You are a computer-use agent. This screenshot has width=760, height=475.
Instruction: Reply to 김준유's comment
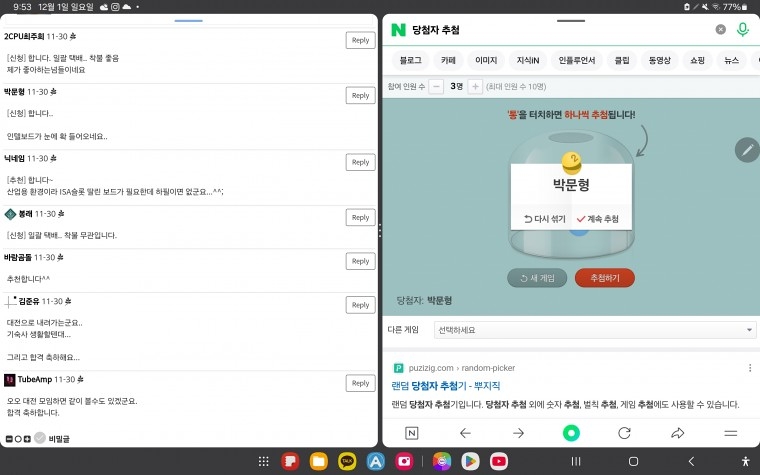point(360,305)
